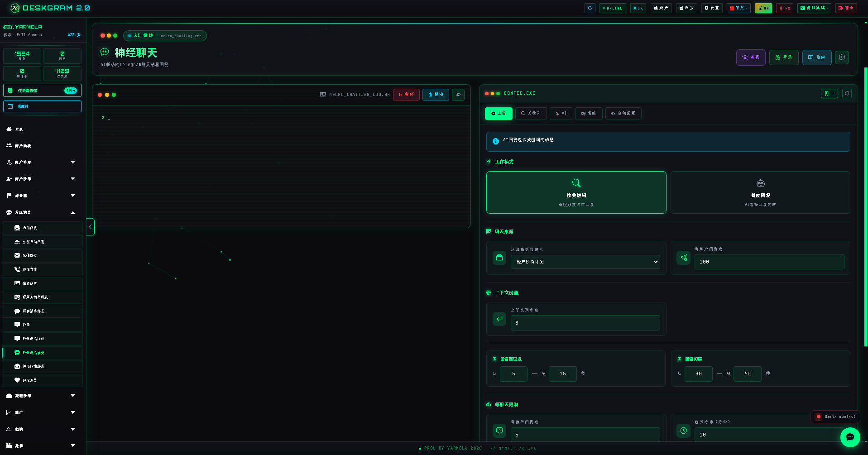Open the green theme dropdown in top bar
The width and height of the screenshot is (868, 455).
click(x=814, y=8)
